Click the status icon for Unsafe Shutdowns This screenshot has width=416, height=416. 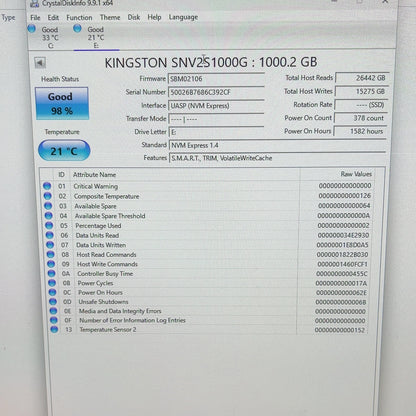pos(53,302)
